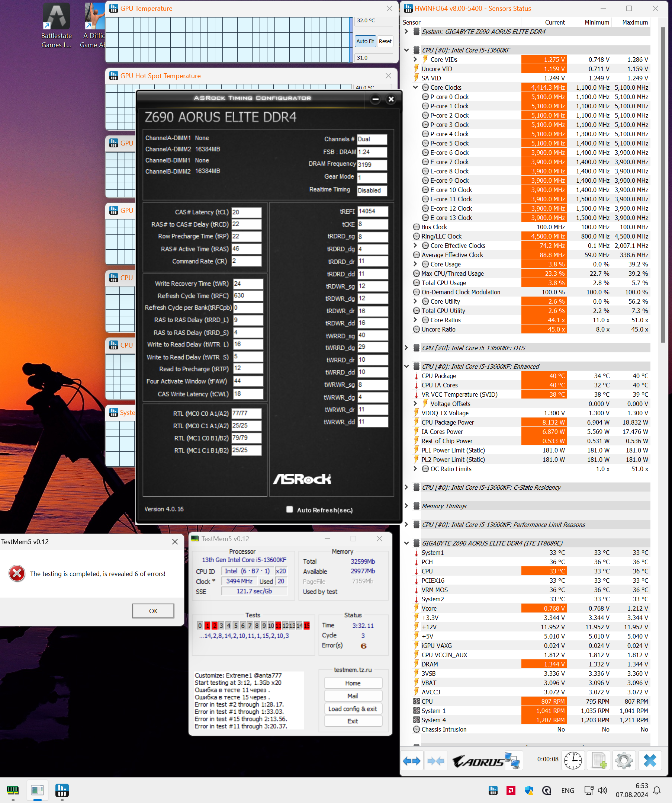Click HWiNFO blue X close sensors icon
672x803 pixels.
[650, 761]
